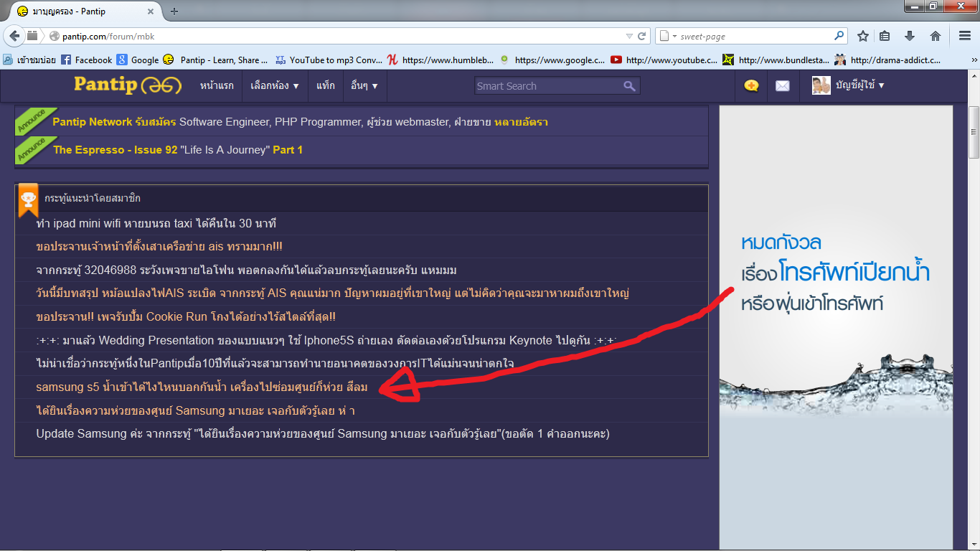The height and width of the screenshot is (551, 980).
Task: Click the yellow new-topic speech bubble icon
Action: (x=751, y=86)
